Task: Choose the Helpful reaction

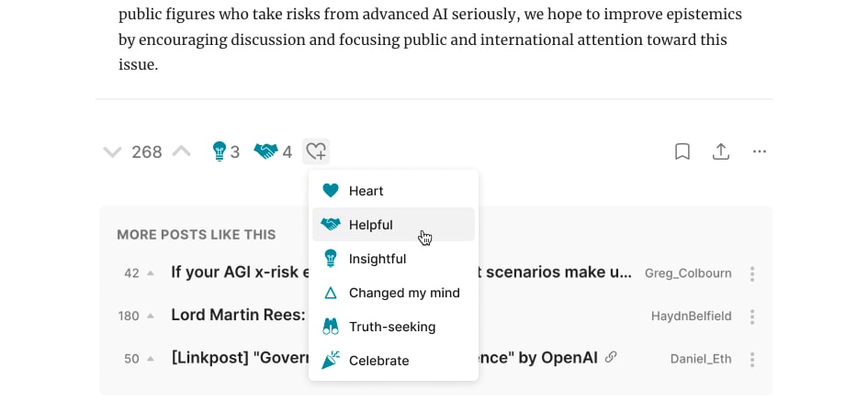Action: (370, 225)
